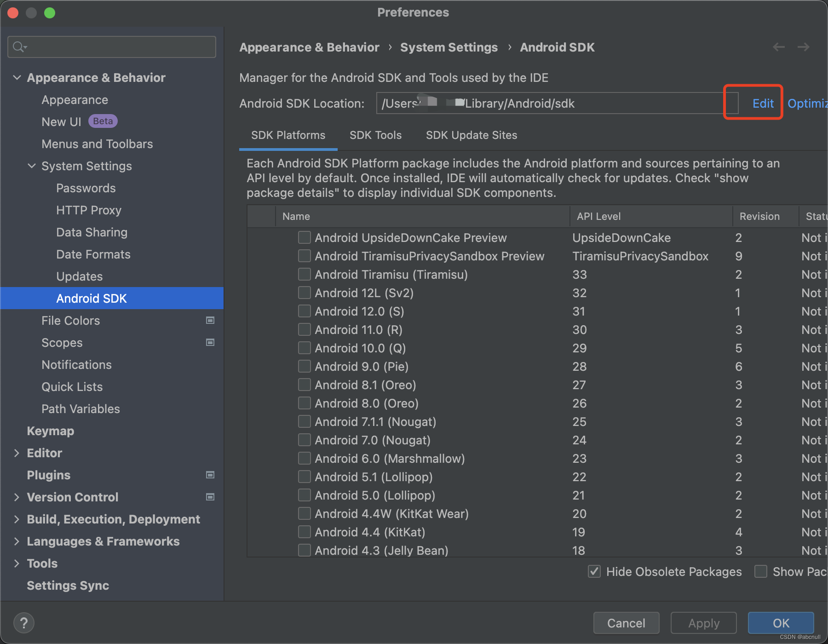
Task: Expand Build, Execution, Deployment section
Action: [x=17, y=519]
